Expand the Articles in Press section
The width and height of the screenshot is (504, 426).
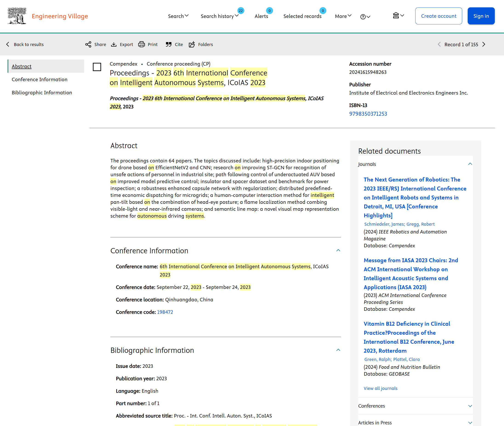click(470, 423)
